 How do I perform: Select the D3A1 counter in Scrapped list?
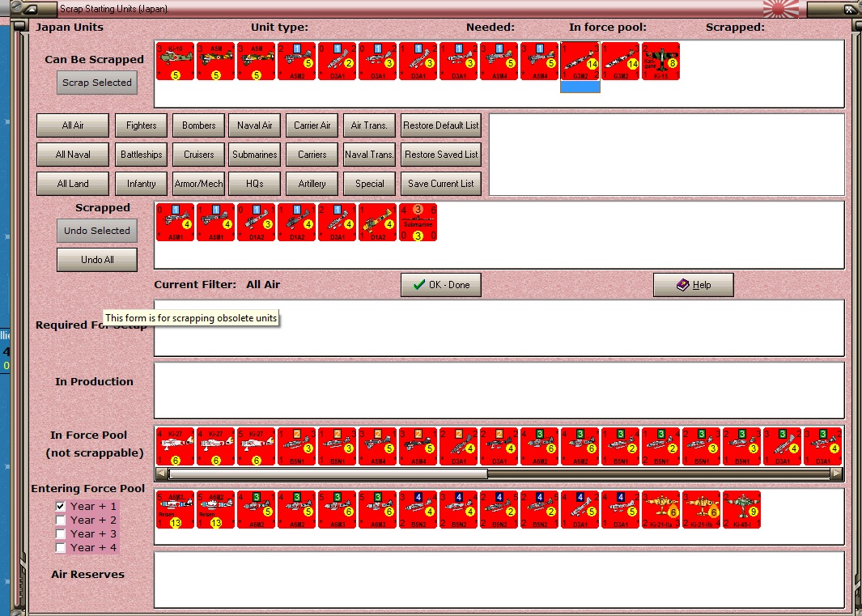tap(337, 223)
